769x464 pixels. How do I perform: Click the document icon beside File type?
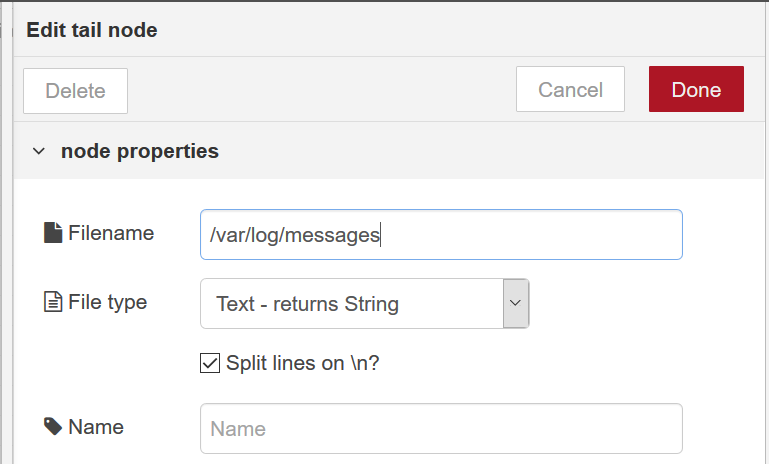pyautogui.click(x=53, y=302)
